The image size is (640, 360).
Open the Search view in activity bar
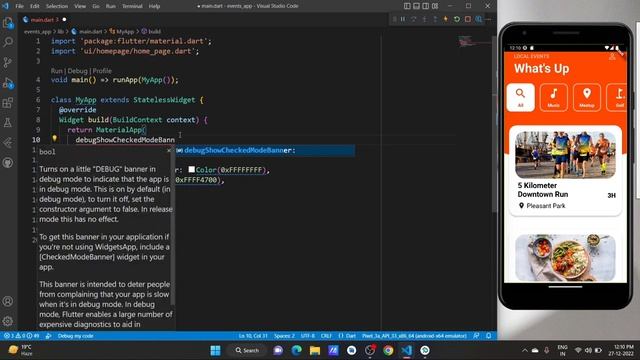[x=8, y=42]
